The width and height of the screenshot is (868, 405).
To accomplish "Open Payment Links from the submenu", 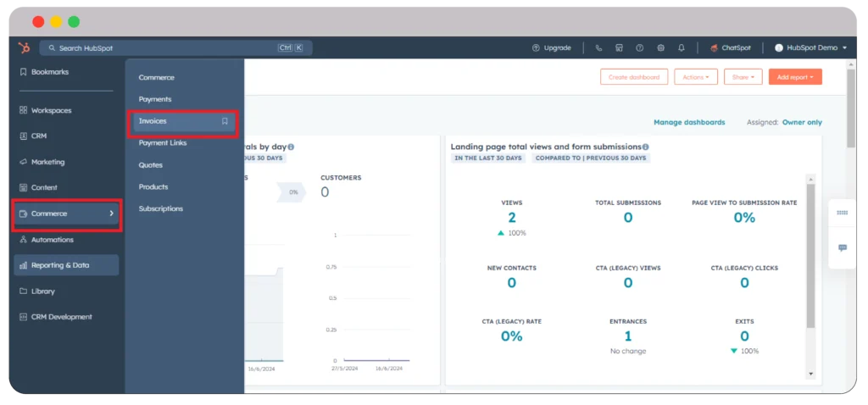I will click(x=163, y=143).
